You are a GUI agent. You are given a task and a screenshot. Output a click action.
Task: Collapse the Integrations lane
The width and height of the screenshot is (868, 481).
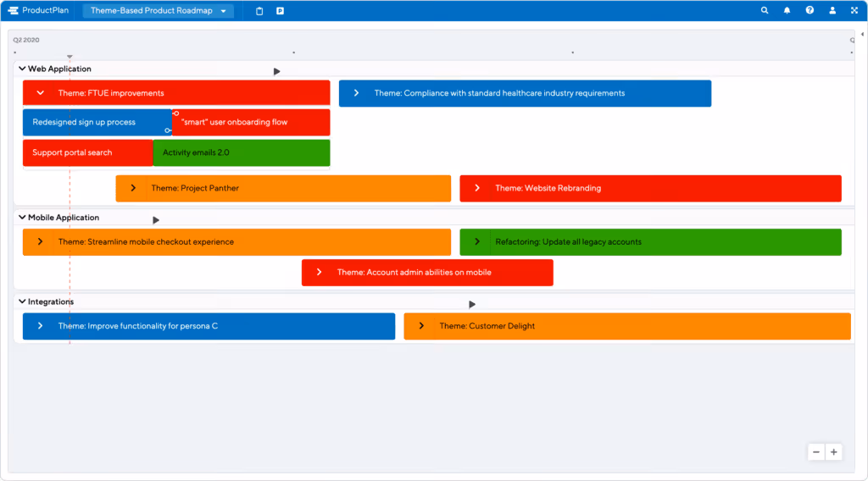(x=22, y=301)
